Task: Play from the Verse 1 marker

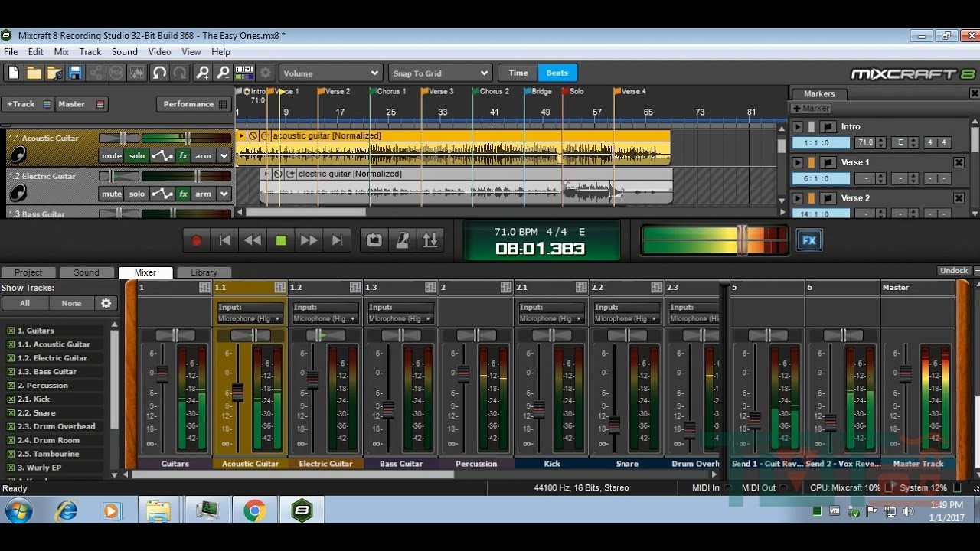Action: coord(798,162)
